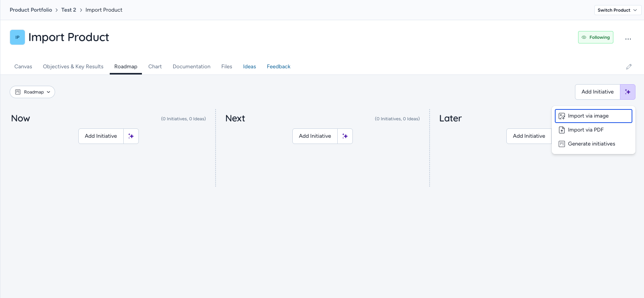
Task: Choose Import via image from menu
Action: click(594, 116)
